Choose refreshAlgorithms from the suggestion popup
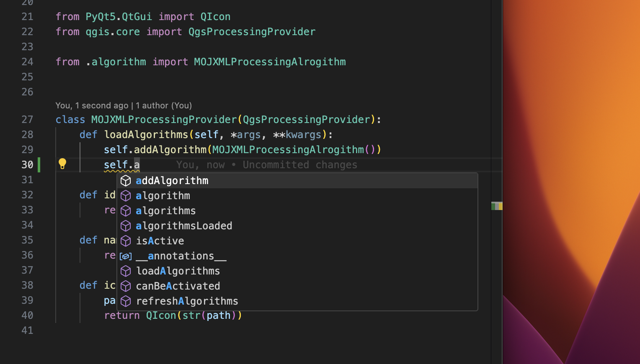The image size is (640, 364). pos(187,301)
